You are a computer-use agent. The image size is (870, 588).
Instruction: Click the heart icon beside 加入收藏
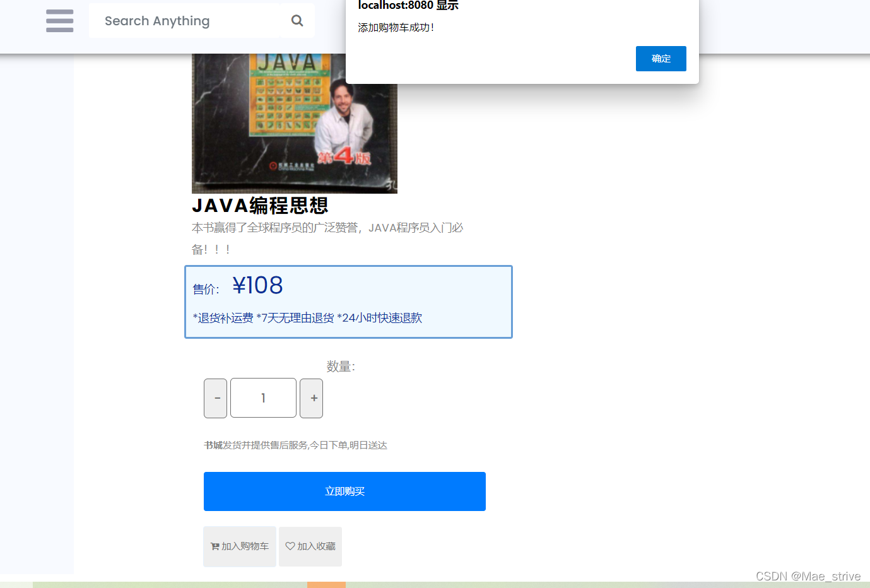pyautogui.click(x=290, y=546)
